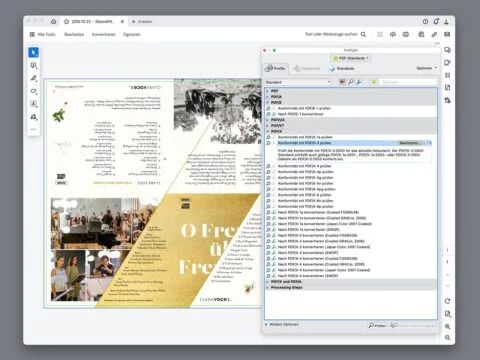The width and height of the screenshot is (480, 360).
Task: Open the Alle Tools menu
Action: point(42,34)
